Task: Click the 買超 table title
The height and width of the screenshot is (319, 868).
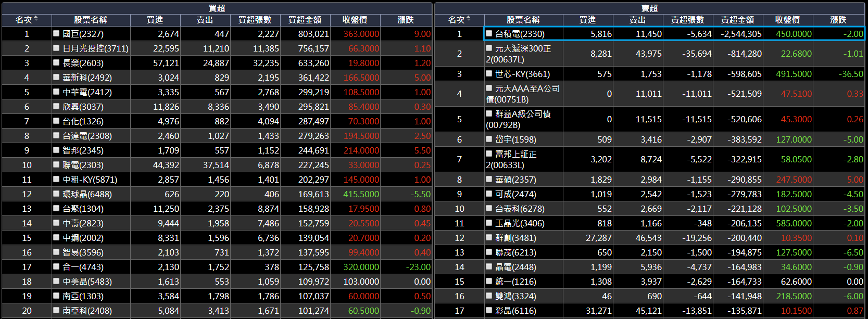Action: [x=217, y=8]
